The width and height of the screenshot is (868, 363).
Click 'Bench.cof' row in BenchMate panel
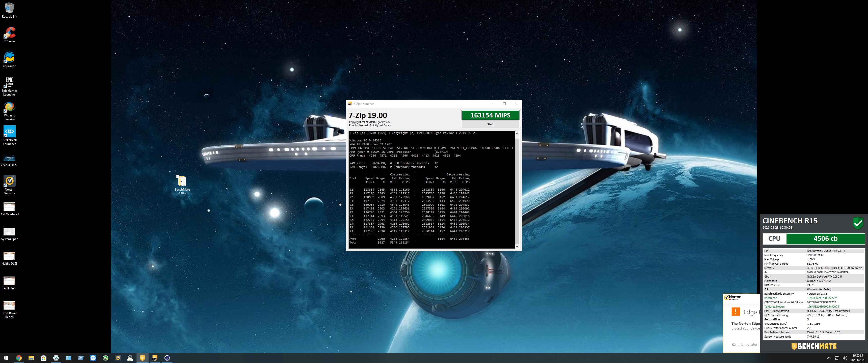click(x=814, y=298)
